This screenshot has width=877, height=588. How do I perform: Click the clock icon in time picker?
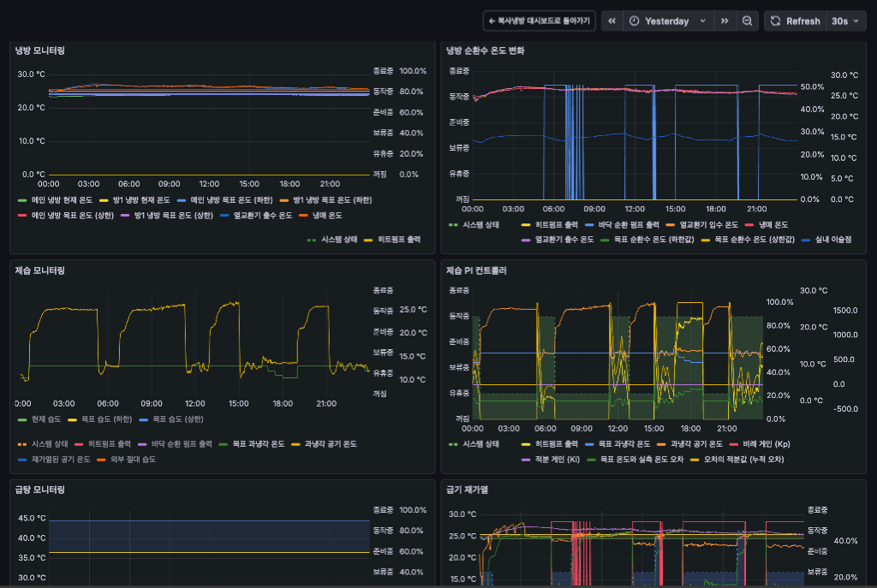(x=634, y=21)
